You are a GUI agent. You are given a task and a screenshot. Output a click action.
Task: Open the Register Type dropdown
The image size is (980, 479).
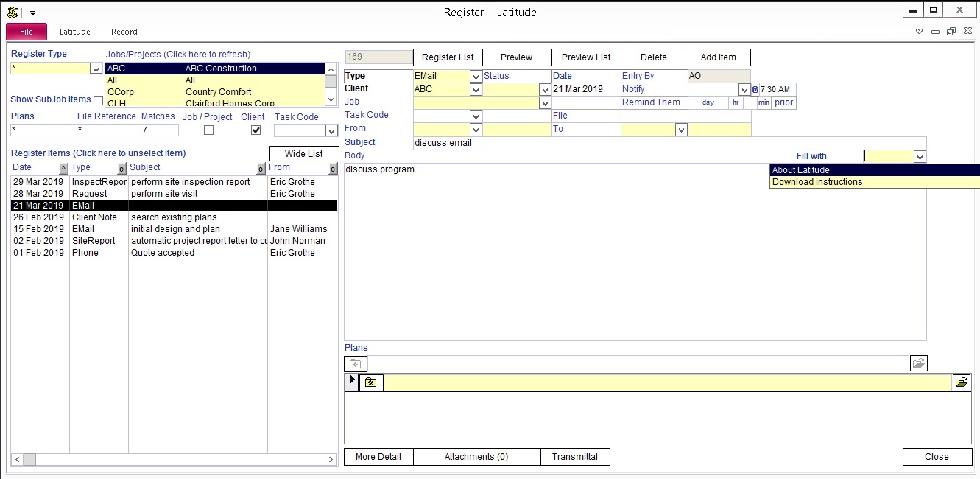(x=96, y=69)
